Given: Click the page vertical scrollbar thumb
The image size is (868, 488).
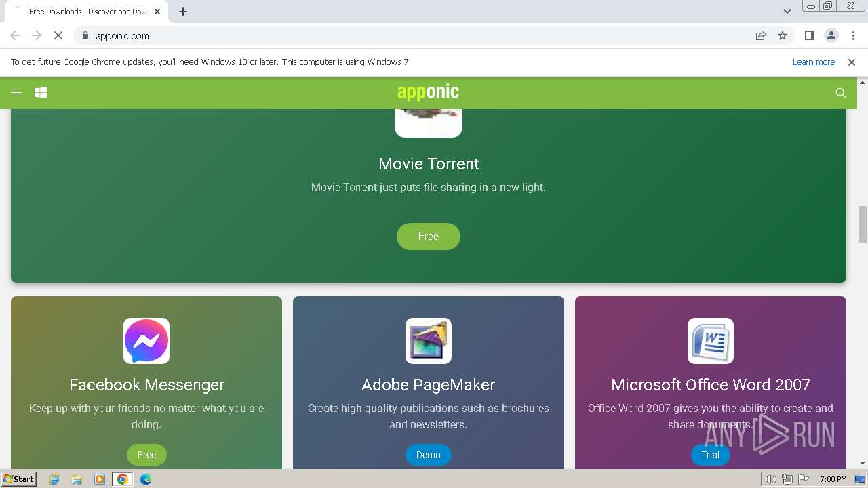Looking at the screenshot, I should coord(863,224).
